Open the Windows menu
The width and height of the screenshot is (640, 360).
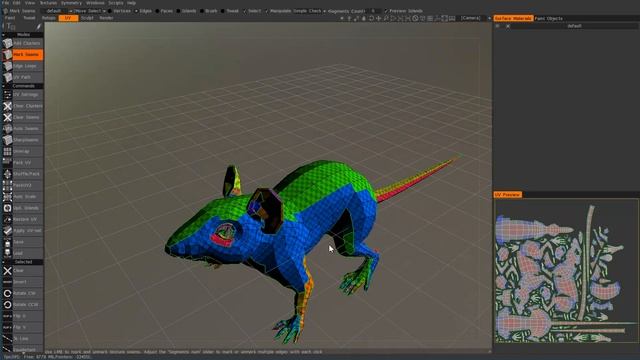95,3
